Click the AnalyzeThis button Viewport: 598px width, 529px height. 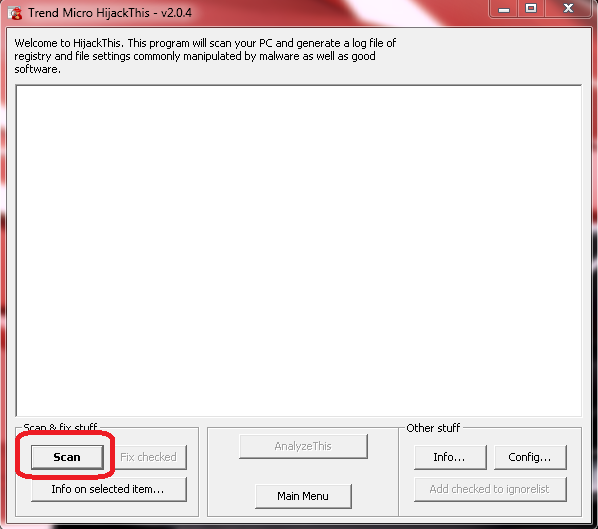click(x=303, y=446)
